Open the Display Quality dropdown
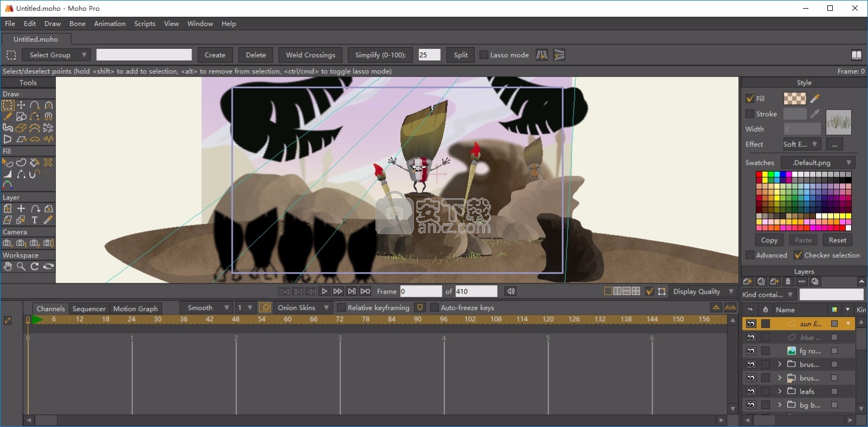The height and width of the screenshot is (427, 868). click(x=703, y=292)
